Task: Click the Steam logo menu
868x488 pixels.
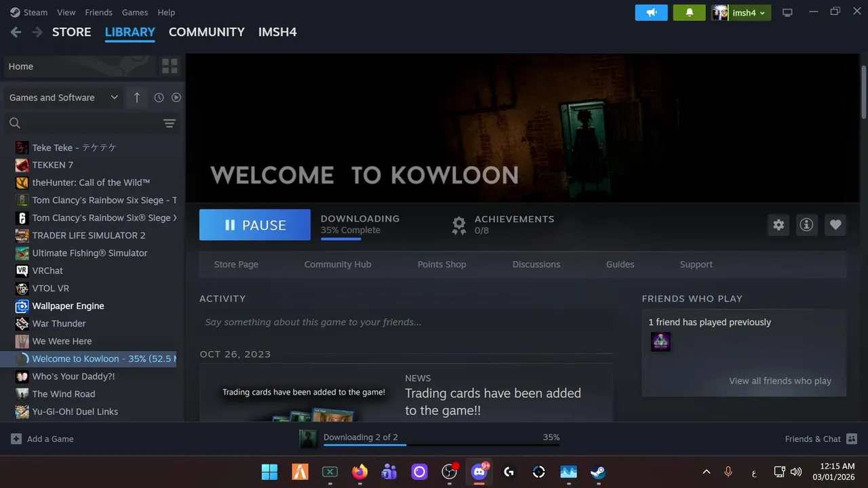Action: coord(15,12)
